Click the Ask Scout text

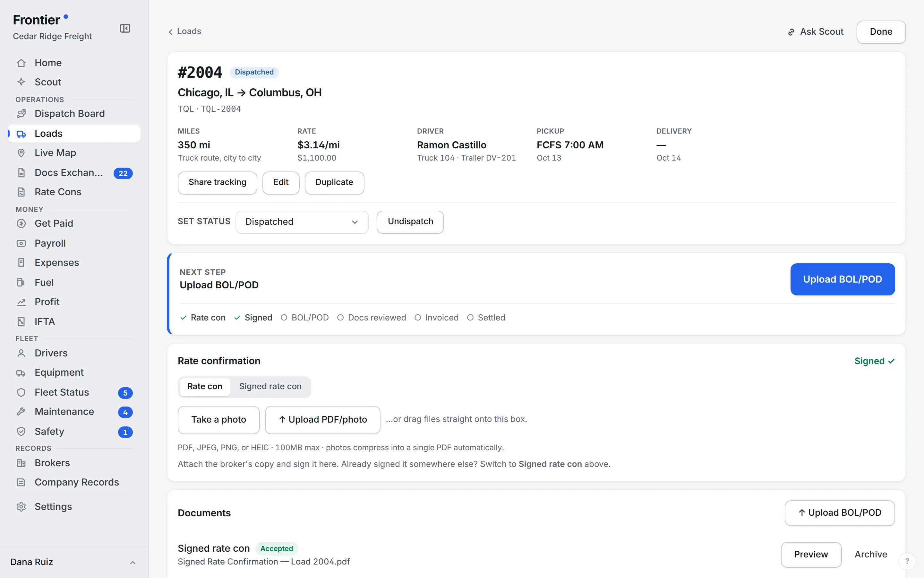pos(822,32)
